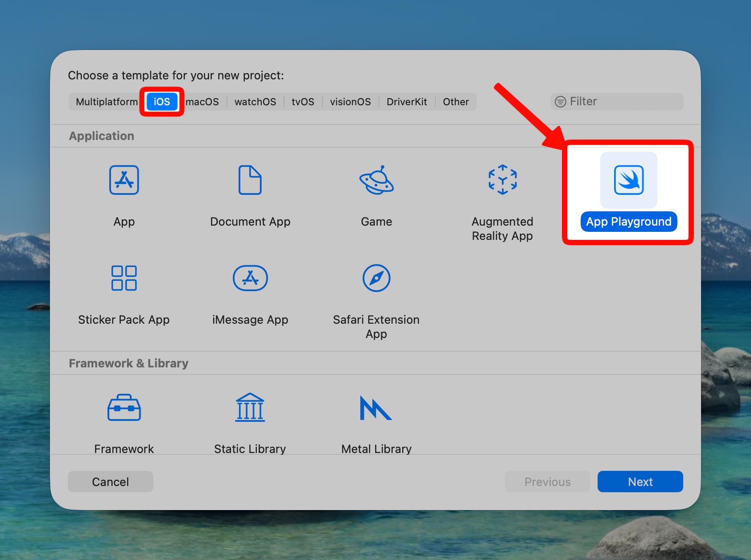Click the App Playground Swift icon
Image resolution: width=751 pixels, height=560 pixels.
[x=629, y=180]
